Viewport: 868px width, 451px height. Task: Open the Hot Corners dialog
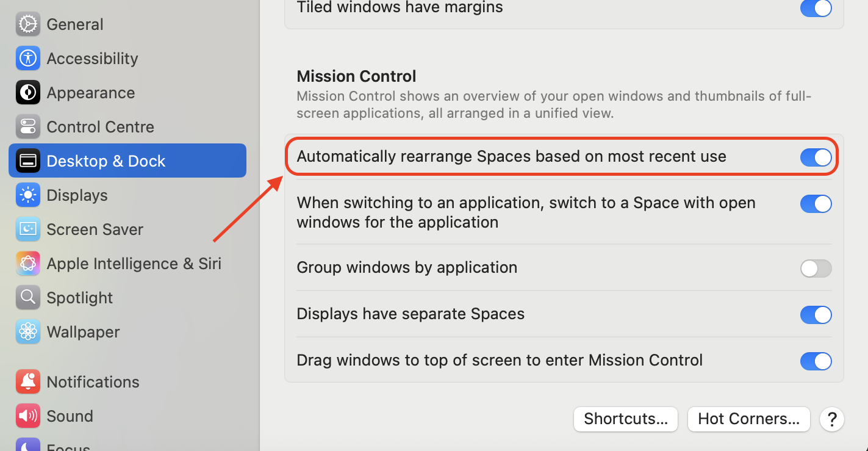coord(748,419)
